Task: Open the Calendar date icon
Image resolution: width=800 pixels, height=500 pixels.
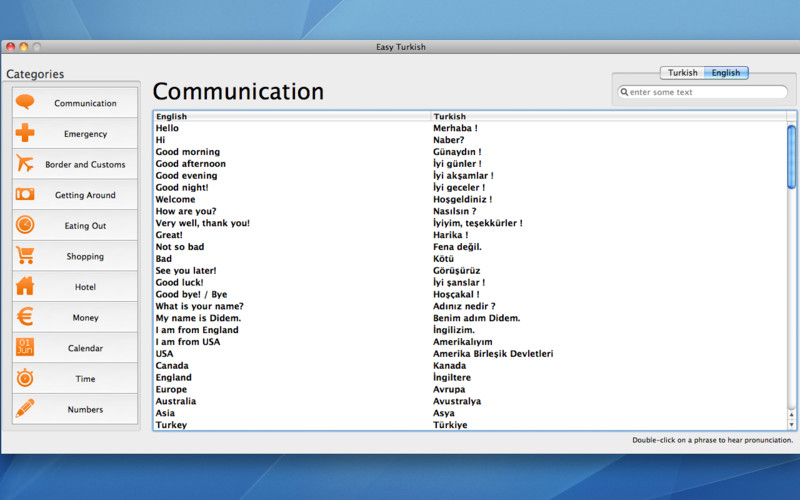Action: (25, 348)
